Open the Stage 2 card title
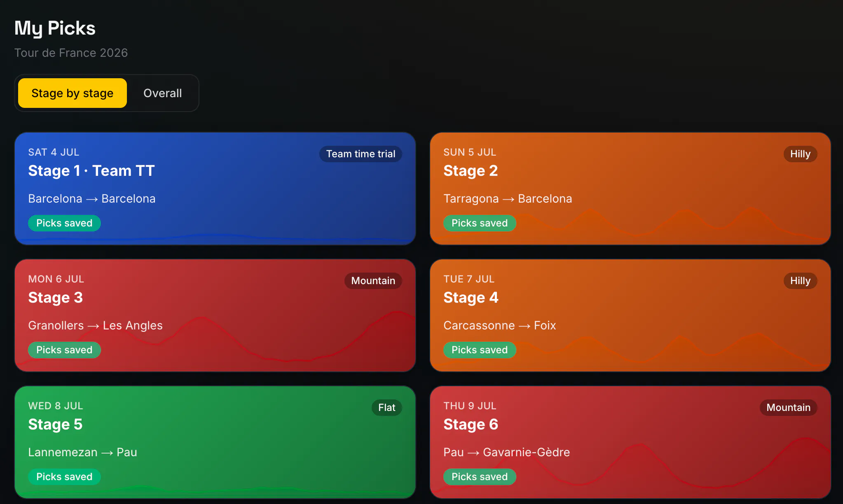This screenshot has width=843, height=504. click(471, 170)
